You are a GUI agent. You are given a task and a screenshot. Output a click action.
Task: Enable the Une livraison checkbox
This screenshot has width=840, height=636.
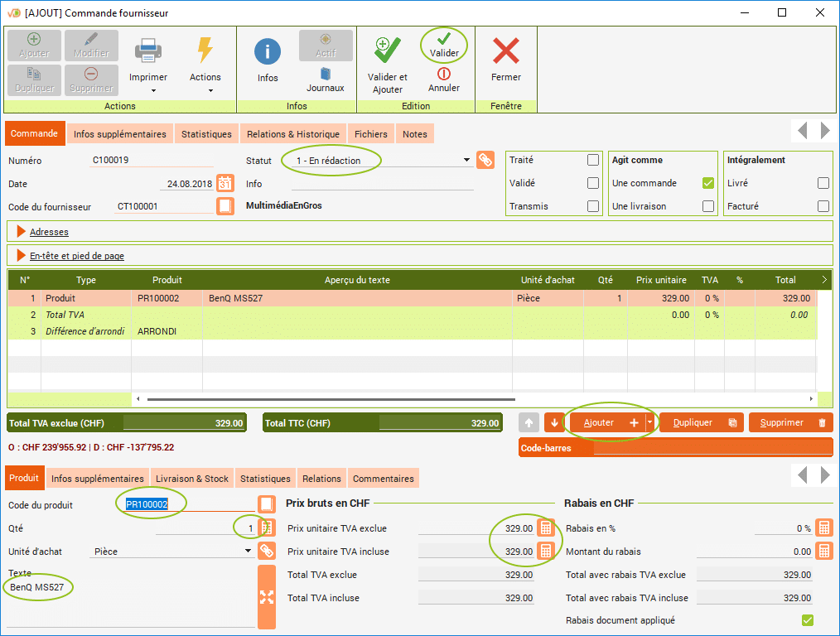pyautogui.click(x=707, y=206)
